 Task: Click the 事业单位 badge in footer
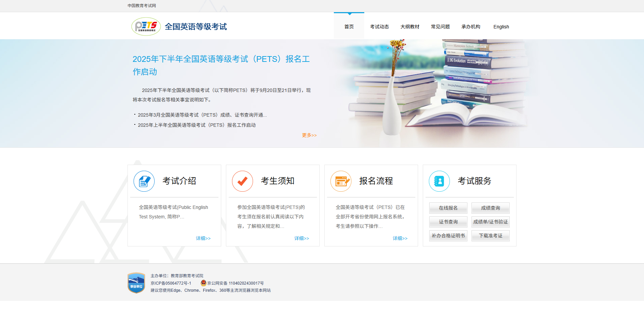tap(136, 283)
